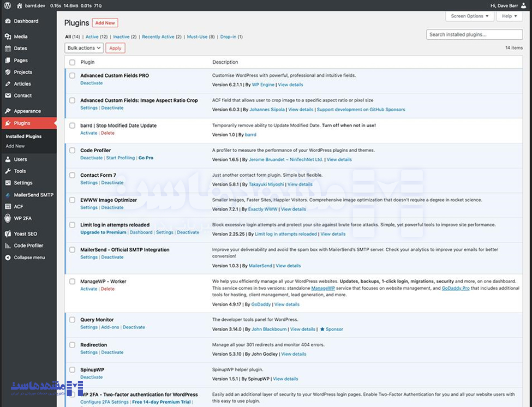Click the Search installed plugins field
Image resolution: width=532 pixels, height=407 pixels.
pos(474,34)
